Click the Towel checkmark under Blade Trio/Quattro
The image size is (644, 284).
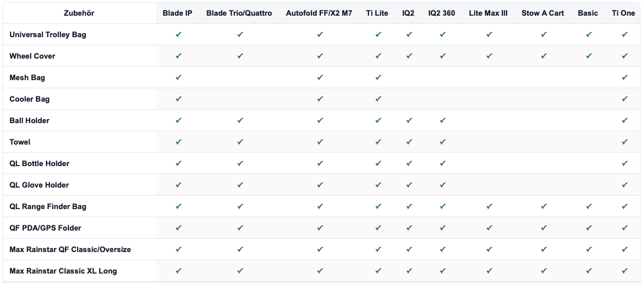click(x=240, y=142)
